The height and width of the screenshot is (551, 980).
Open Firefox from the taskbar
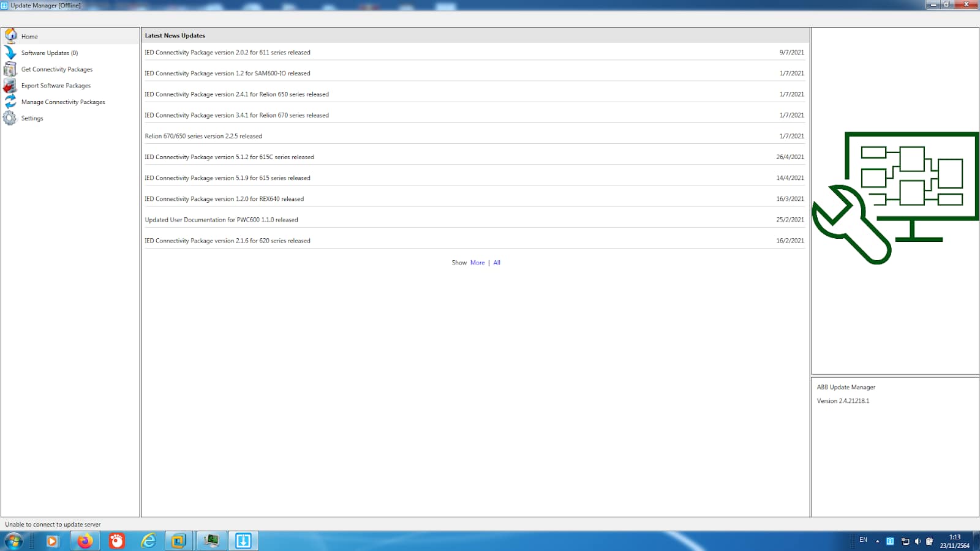(x=85, y=541)
